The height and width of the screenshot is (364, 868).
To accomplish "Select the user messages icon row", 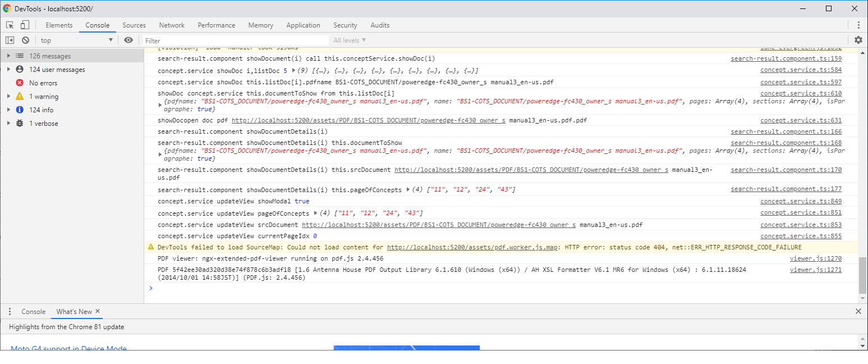I will (x=20, y=70).
